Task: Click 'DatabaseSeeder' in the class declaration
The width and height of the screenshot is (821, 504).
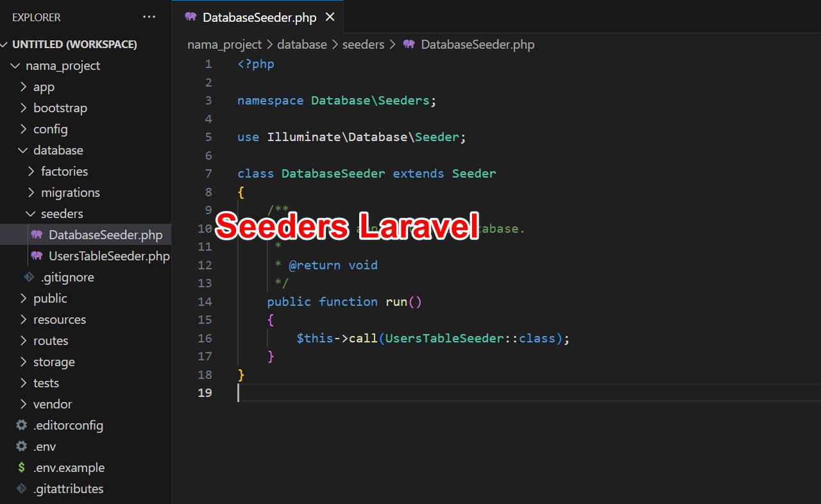Action: click(x=334, y=174)
